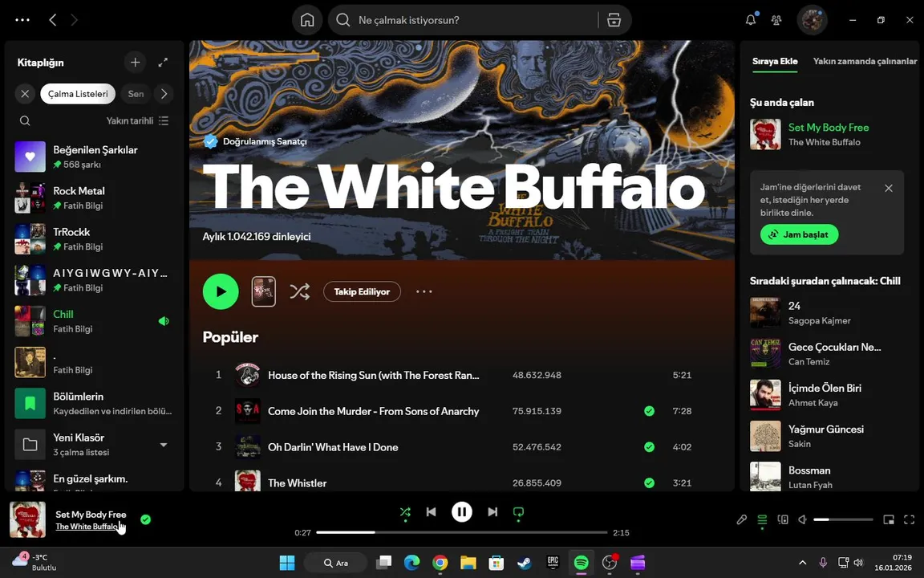Skip to next track
This screenshot has height=578, width=924.
point(492,512)
